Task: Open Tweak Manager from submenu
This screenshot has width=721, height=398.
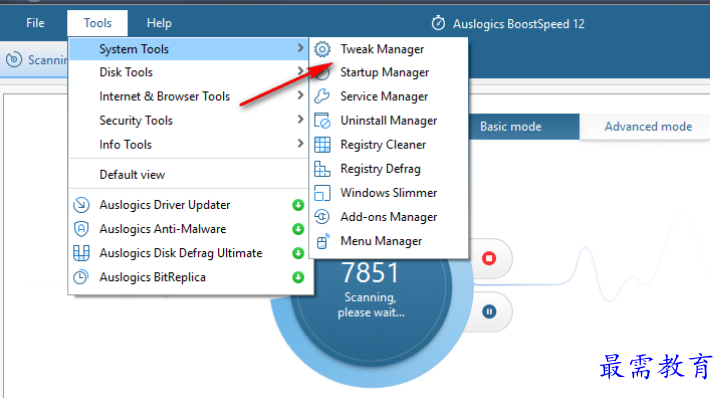Action: coord(389,49)
